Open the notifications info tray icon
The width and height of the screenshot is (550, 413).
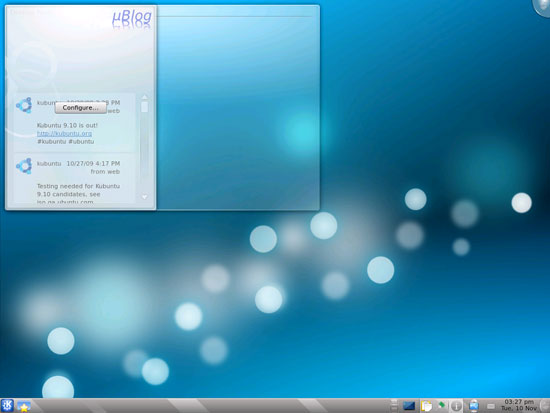click(x=456, y=406)
